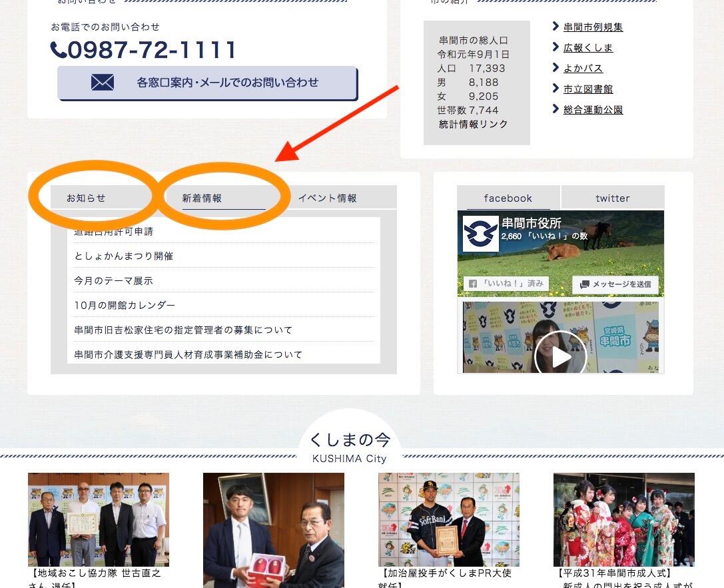Viewport: 724px width, 588px height.
Task: Open 今月のテーマ展示 news item
Action: click(x=114, y=280)
